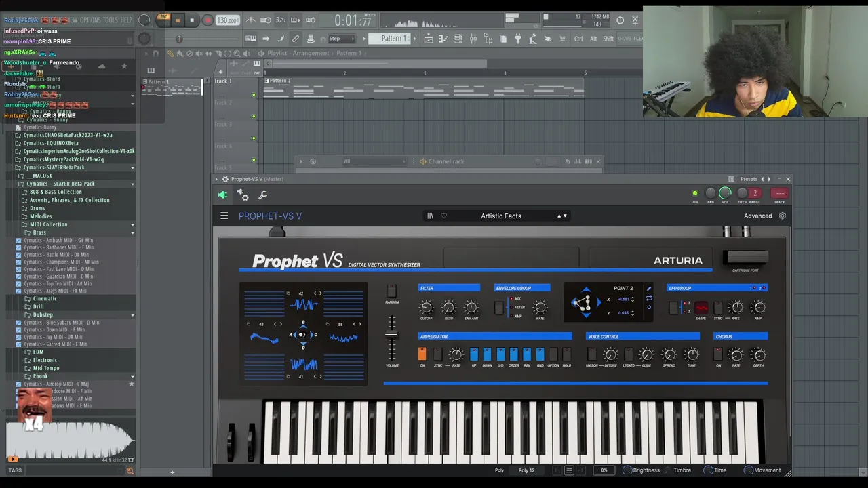Image resolution: width=868 pixels, height=488 pixels.
Task: Add a new pattern with the plus button
Action: pos(414,39)
